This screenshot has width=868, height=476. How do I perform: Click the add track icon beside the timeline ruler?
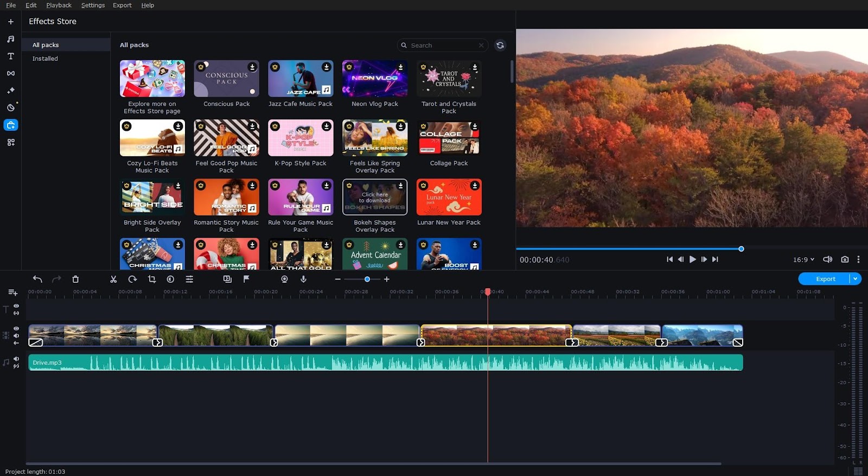coord(13,293)
